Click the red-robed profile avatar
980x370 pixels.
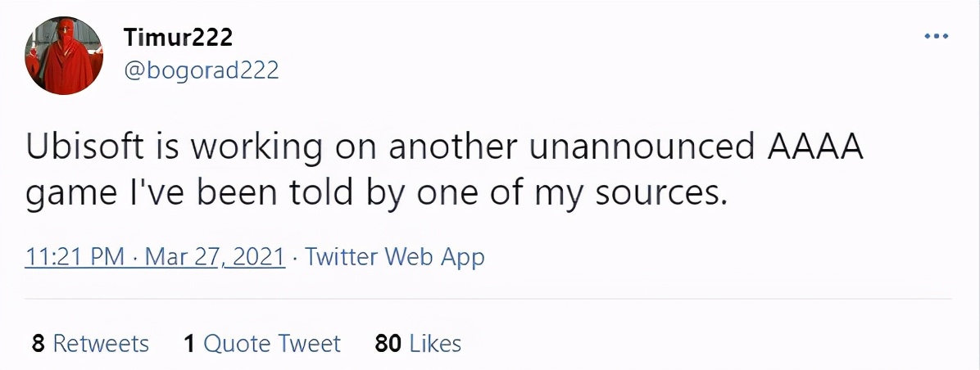coord(64,56)
